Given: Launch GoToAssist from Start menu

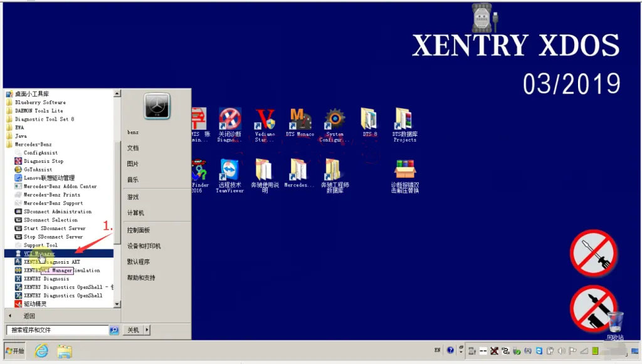Looking at the screenshot, I should 34,169.
